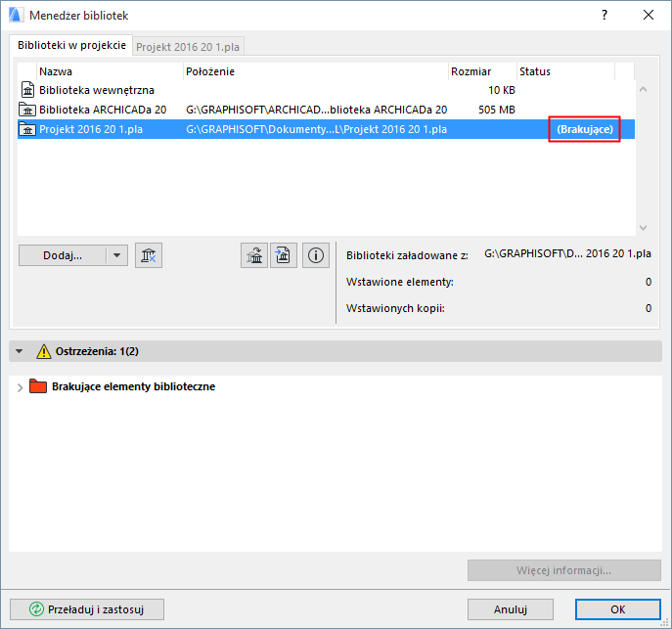This screenshot has height=629, width=672.
Task: Select the Biblioteka ARCHICADa 20 name
Action: point(103,110)
